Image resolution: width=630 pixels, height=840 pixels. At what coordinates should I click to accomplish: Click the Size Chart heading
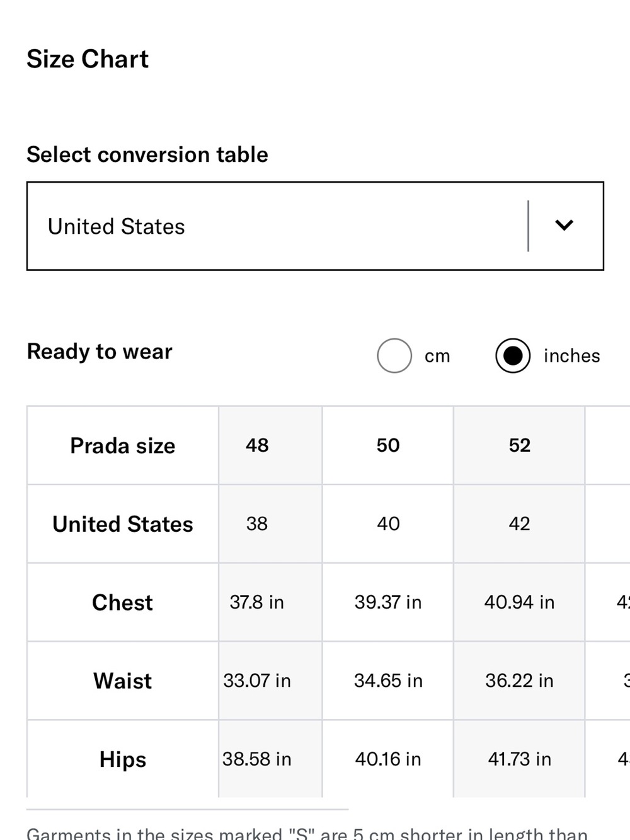88,59
